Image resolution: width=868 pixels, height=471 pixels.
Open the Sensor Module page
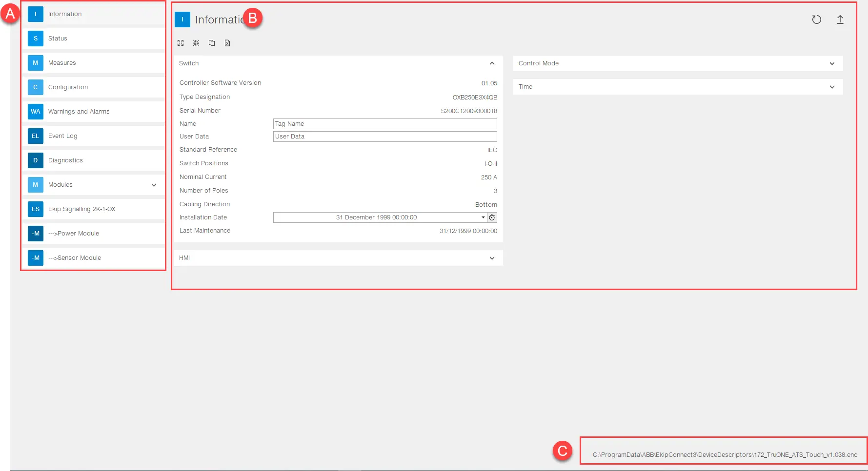click(x=79, y=258)
